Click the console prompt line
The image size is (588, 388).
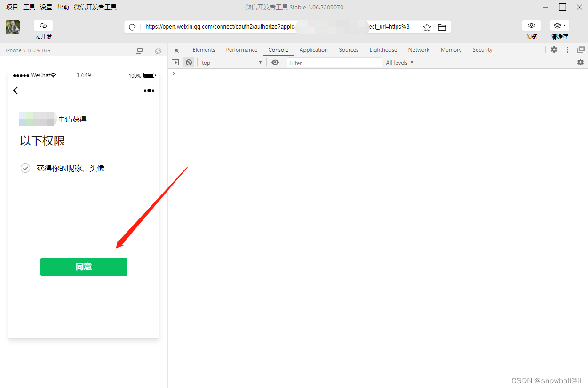click(378, 73)
